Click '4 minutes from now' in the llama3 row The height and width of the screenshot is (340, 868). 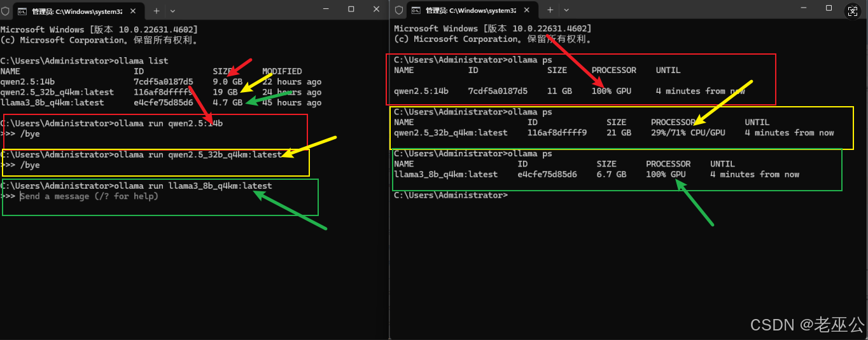[x=755, y=174]
